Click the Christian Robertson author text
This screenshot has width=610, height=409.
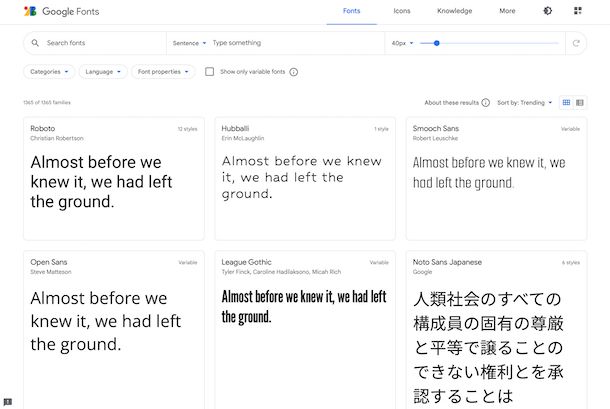(57, 139)
